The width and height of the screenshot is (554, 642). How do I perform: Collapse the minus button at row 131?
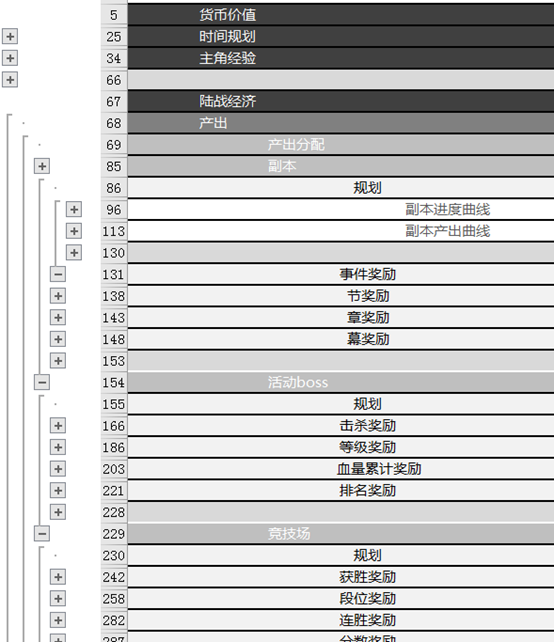pyautogui.click(x=58, y=274)
